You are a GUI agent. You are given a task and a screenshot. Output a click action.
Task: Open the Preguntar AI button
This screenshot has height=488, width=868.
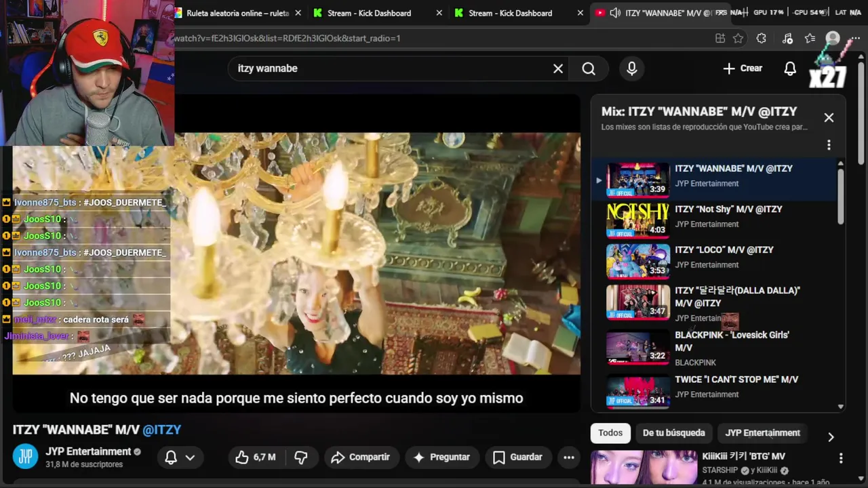441,457
